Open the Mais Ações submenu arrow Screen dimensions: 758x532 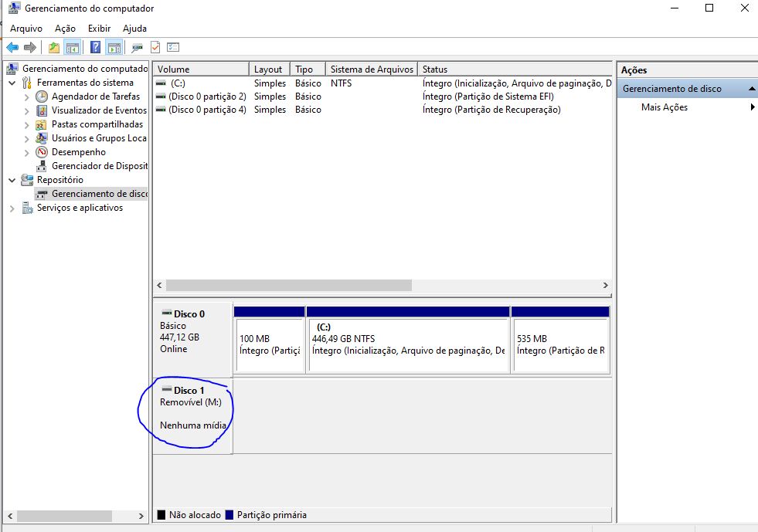click(x=752, y=107)
